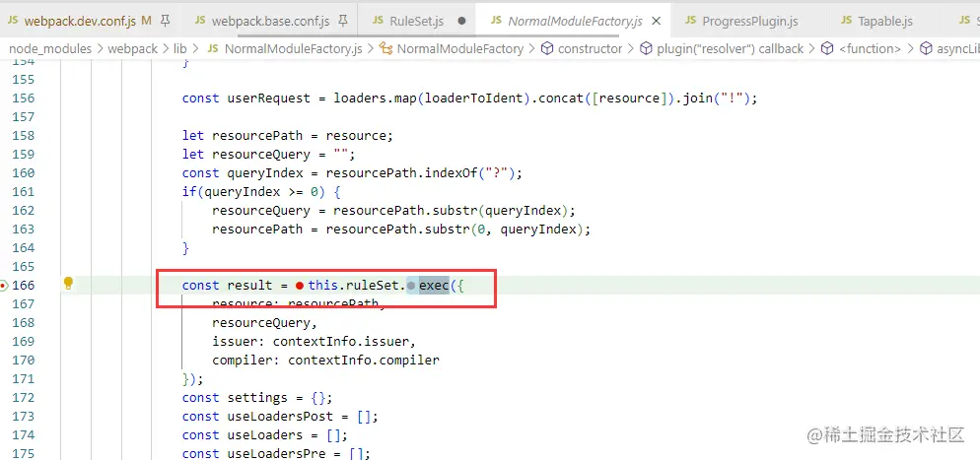Click the class symbol icon in breadcrumb
The height and width of the screenshot is (460, 980).
click(386, 48)
